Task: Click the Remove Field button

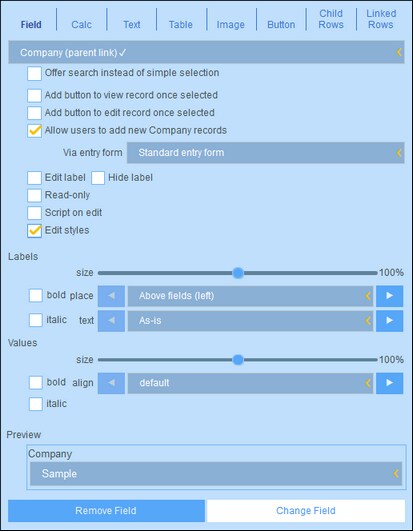Action: click(x=106, y=511)
